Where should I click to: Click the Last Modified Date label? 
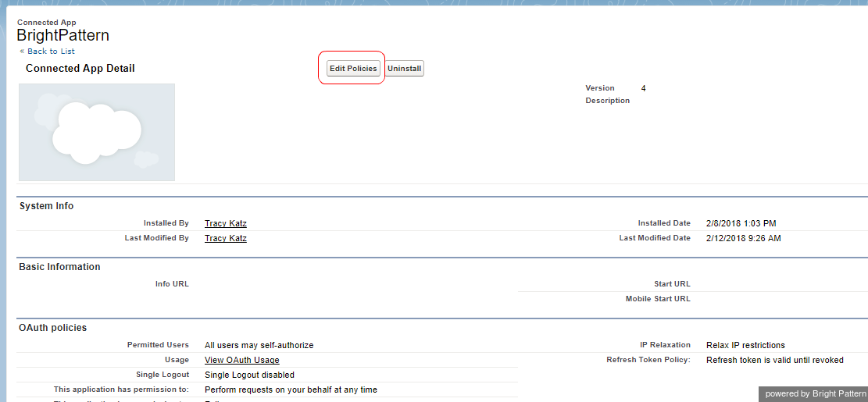[x=655, y=238]
